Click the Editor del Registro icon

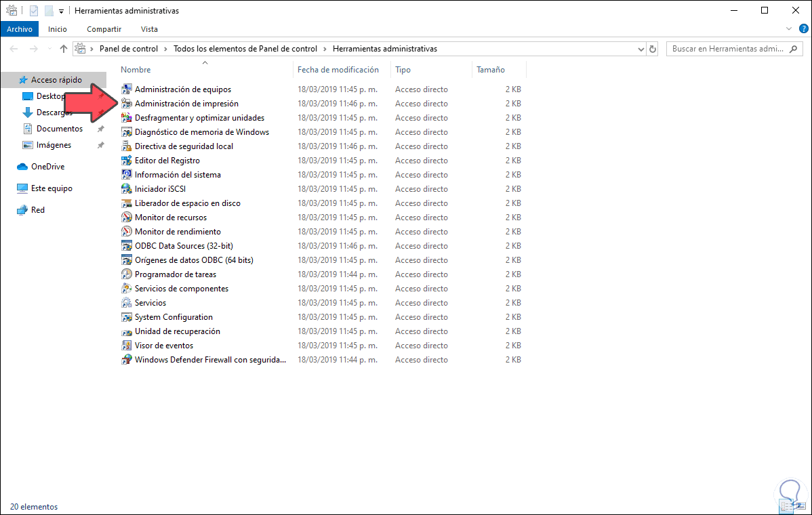(126, 161)
